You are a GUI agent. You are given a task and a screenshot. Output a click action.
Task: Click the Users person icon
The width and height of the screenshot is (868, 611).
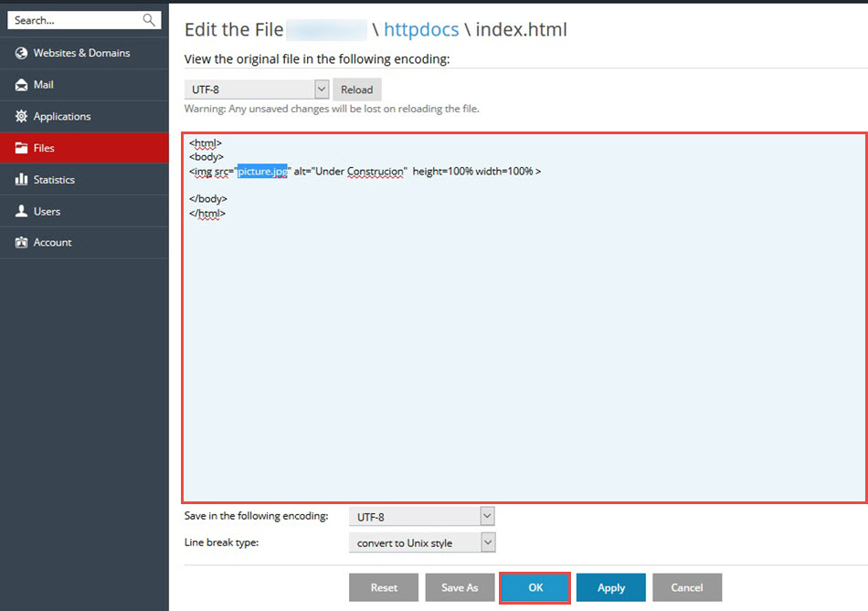pos(21,211)
